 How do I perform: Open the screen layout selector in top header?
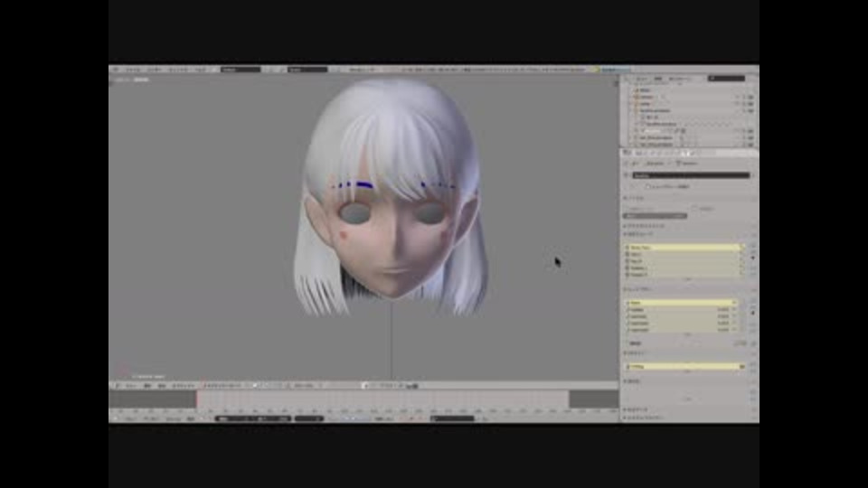coord(241,70)
